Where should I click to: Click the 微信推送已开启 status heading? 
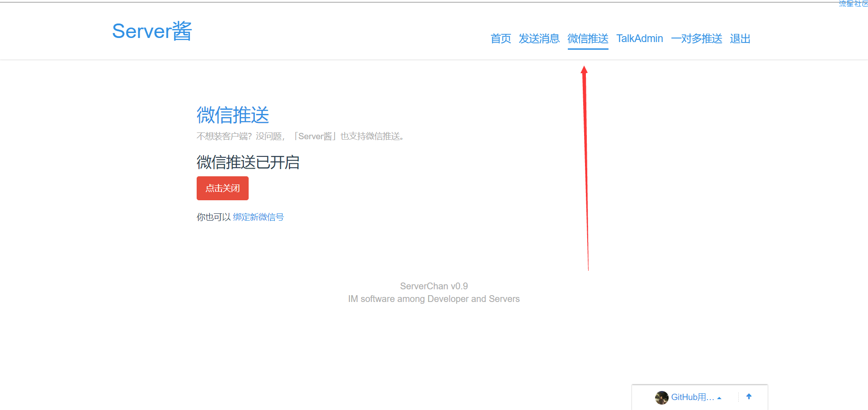(x=248, y=162)
